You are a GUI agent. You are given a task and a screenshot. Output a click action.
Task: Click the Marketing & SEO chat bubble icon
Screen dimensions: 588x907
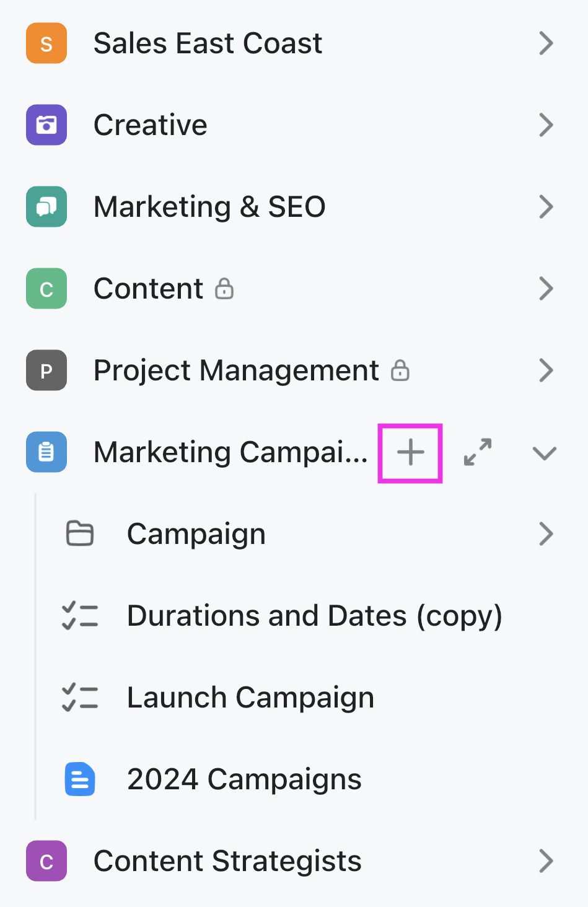click(46, 206)
